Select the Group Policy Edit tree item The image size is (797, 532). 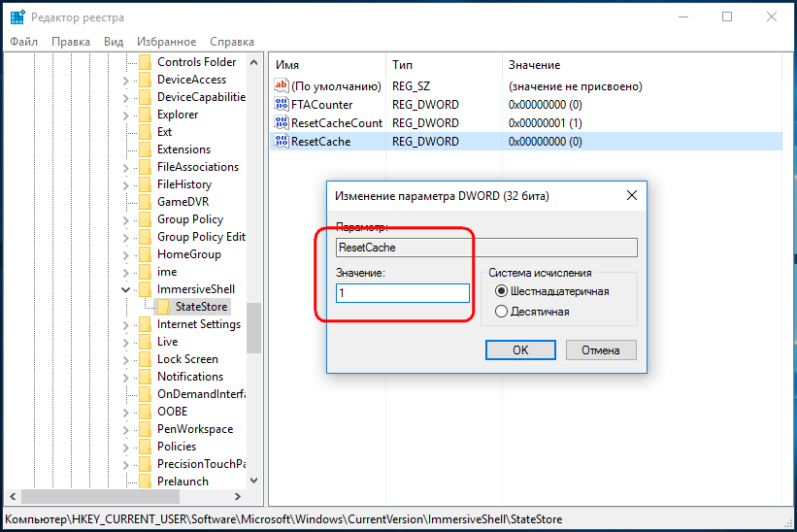[x=201, y=237]
